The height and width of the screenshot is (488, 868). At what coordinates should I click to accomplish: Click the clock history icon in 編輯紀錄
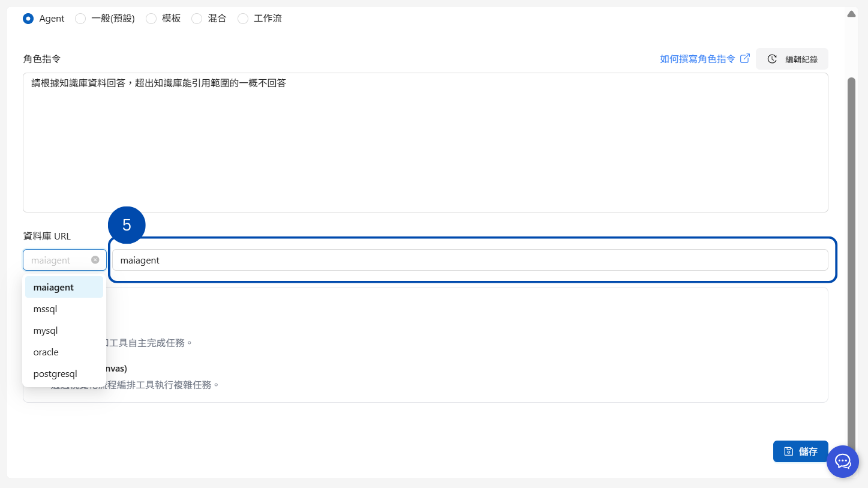pyautogui.click(x=773, y=59)
